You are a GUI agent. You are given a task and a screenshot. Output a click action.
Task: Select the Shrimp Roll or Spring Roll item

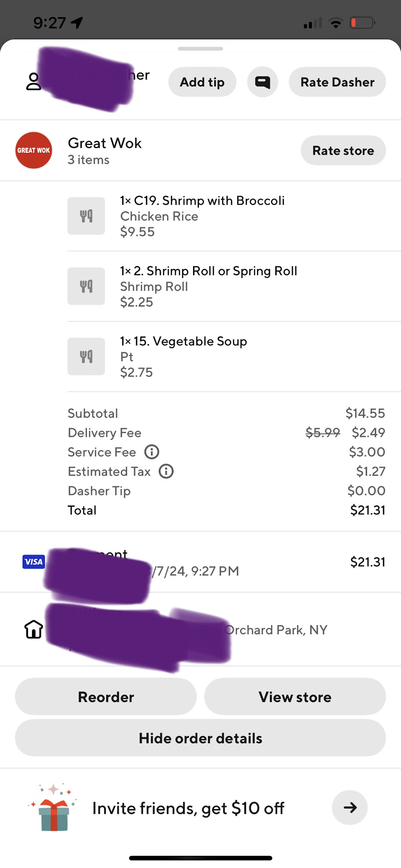(208, 271)
